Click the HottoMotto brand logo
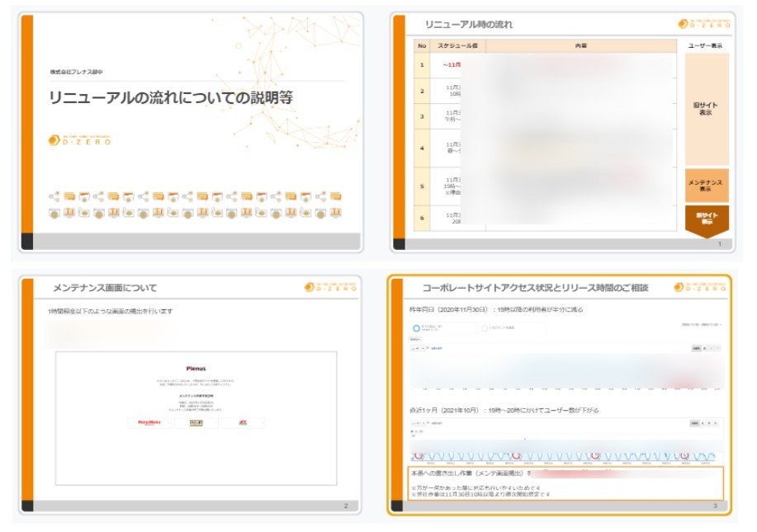 tap(149, 422)
